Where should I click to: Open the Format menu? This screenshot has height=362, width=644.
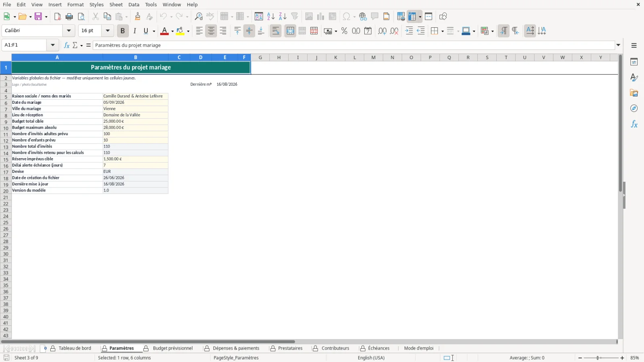[x=76, y=4]
